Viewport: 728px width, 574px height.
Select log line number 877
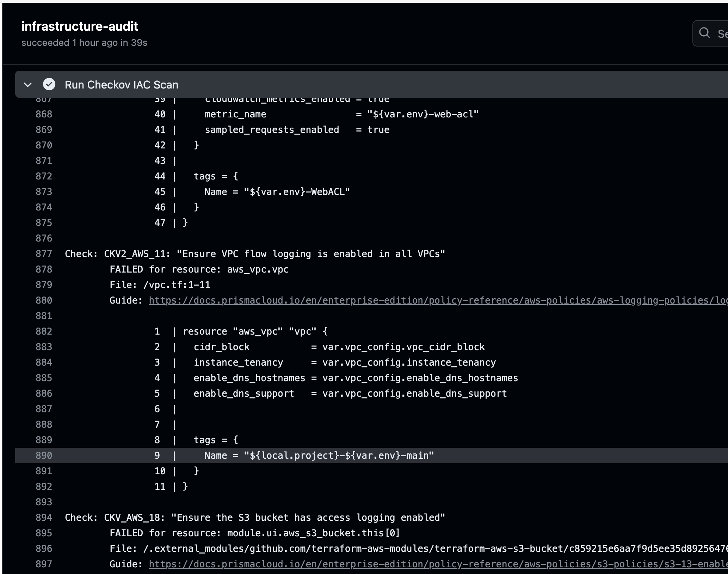(44, 254)
